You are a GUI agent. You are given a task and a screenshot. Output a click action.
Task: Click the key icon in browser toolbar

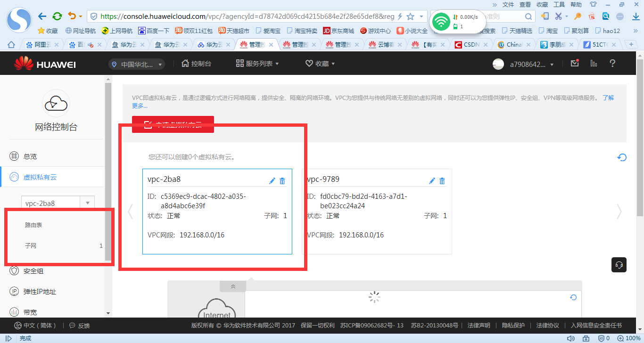point(578,16)
